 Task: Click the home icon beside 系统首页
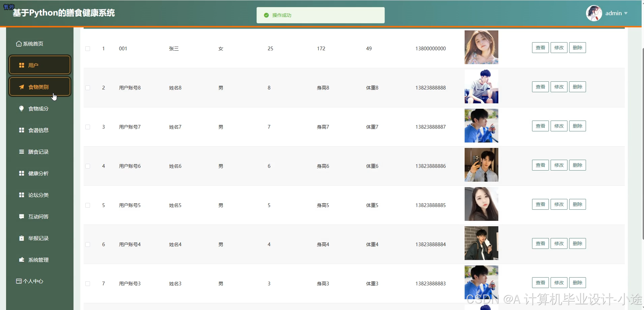tap(19, 44)
